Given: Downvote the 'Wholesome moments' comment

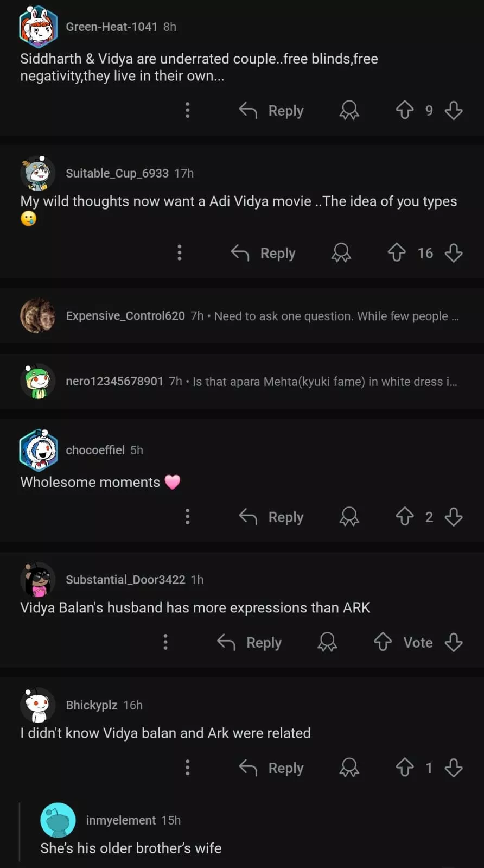Looking at the screenshot, I should [454, 516].
